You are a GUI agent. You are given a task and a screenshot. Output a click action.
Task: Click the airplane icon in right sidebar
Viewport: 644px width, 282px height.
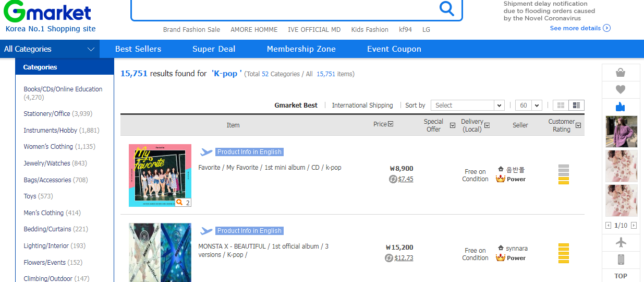coord(620,243)
